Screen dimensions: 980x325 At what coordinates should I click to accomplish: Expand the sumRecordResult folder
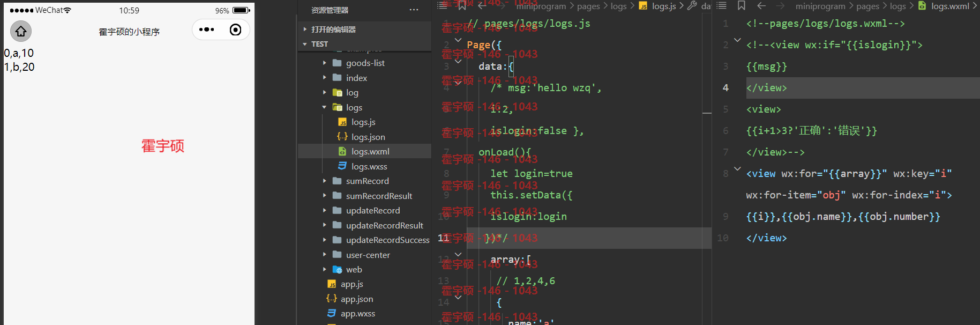[324, 196]
